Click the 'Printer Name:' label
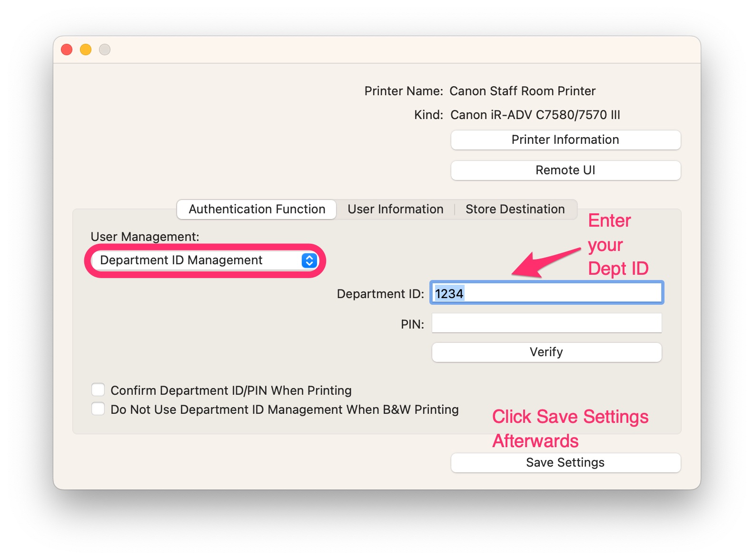 coord(404,91)
